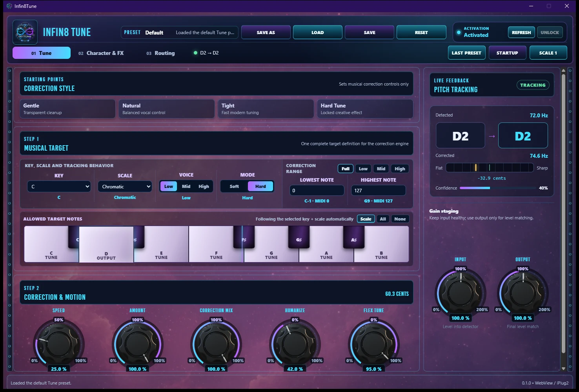The height and width of the screenshot is (392, 579).
Task: Click the A sharp black piano key
Action: (x=353, y=237)
